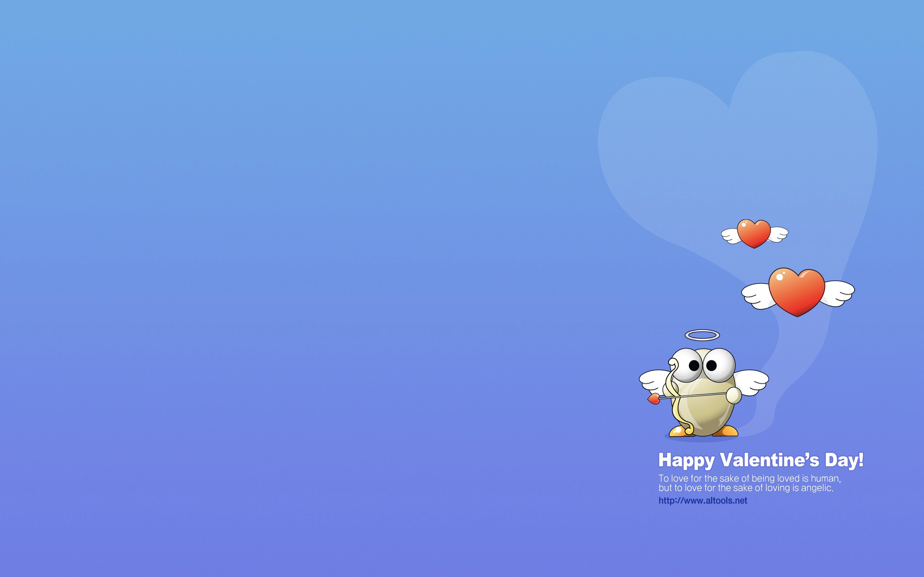Click the Happy Valentine's Day! heading
The width and height of the screenshot is (924, 577).
[x=760, y=460]
